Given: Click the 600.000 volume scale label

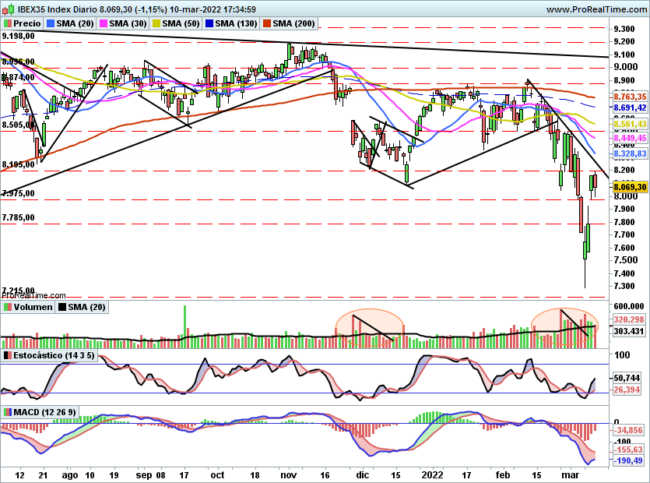Looking at the screenshot, I should pyautogui.click(x=629, y=306).
